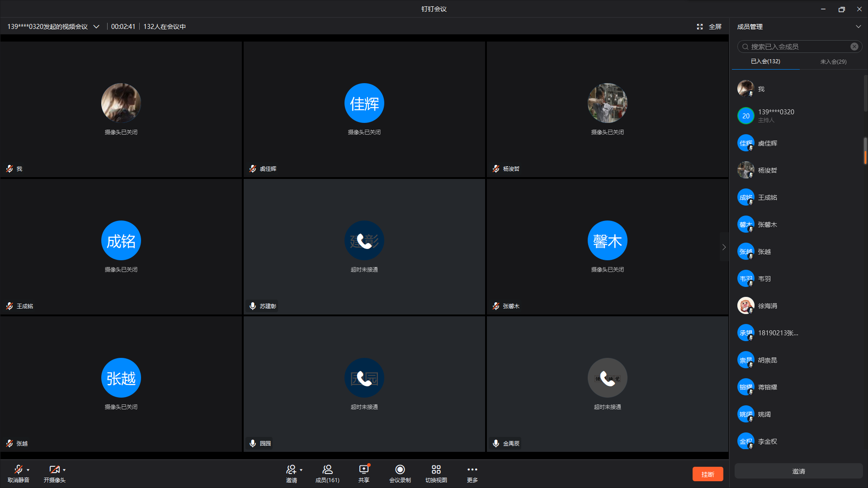This screenshot has height=488, width=868.
Task: Start meeting recording
Action: [400, 470]
